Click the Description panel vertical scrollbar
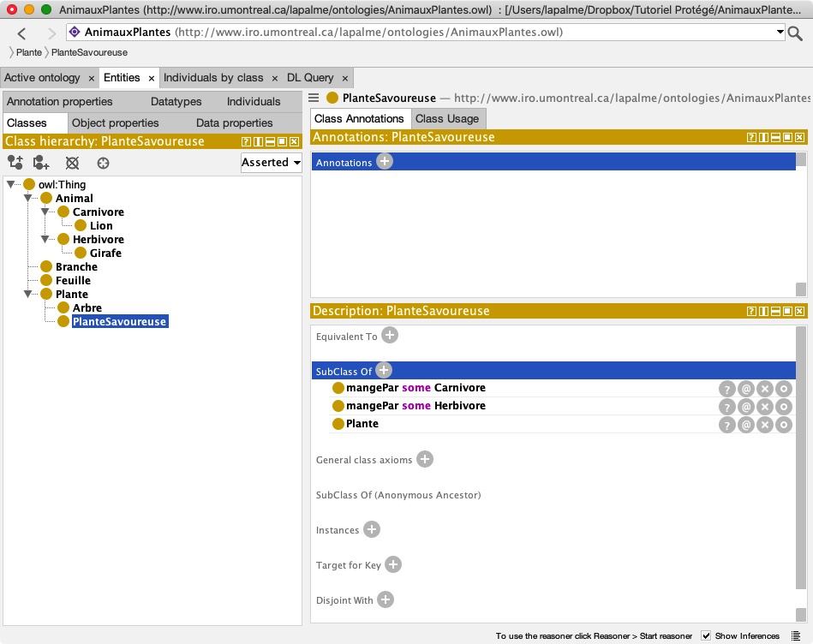The image size is (813, 644). tap(801, 462)
